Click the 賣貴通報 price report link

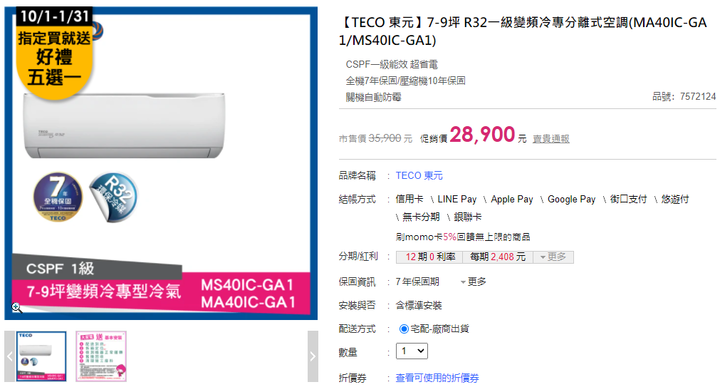pos(551,139)
